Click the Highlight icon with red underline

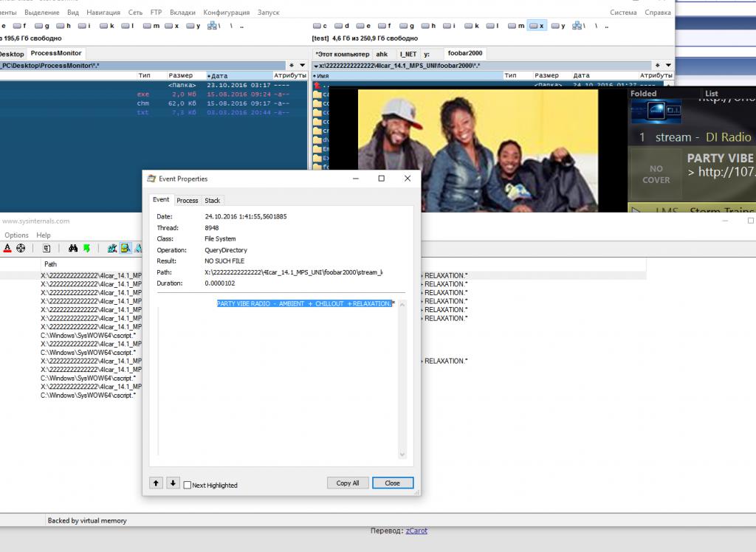7,249
